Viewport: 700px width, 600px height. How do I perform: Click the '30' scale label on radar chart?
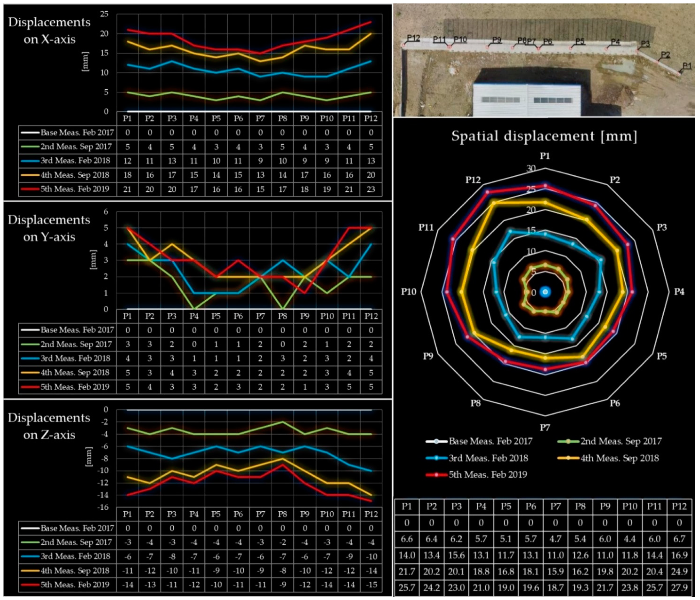click(x=531, y=168)
